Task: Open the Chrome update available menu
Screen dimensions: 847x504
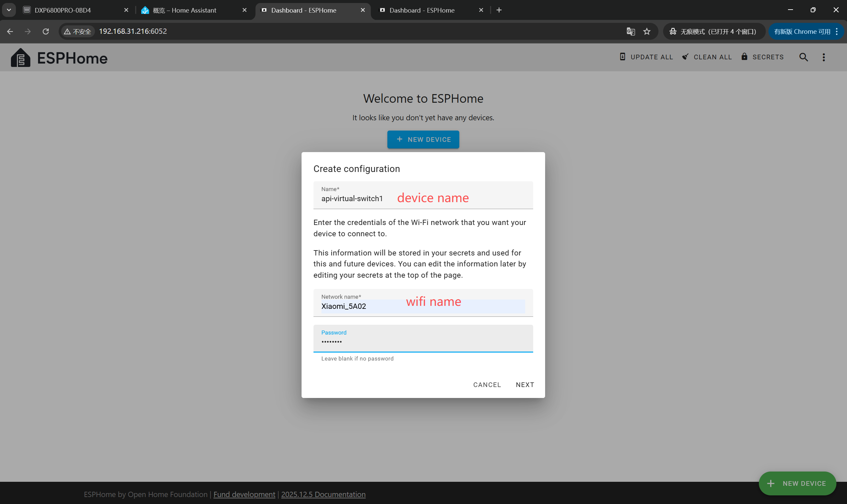Action: (x=806, y=31)
